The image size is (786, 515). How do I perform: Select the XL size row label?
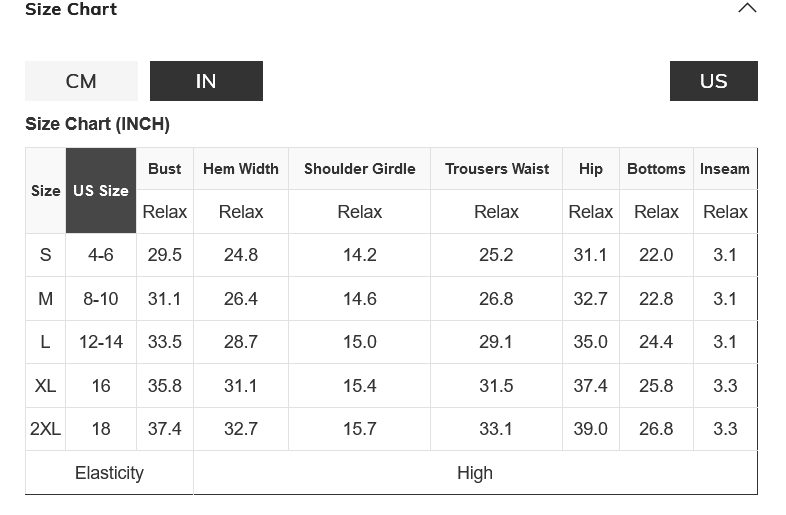pos(45,386)
